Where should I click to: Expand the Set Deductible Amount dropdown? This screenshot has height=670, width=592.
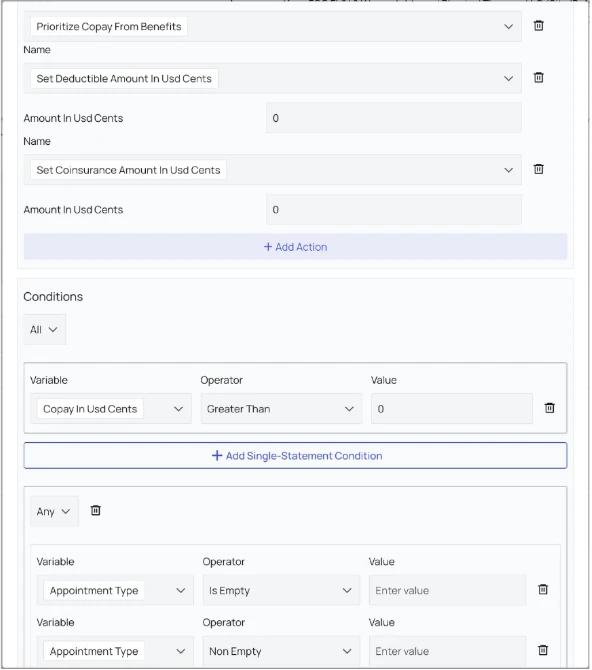point(272,79)
